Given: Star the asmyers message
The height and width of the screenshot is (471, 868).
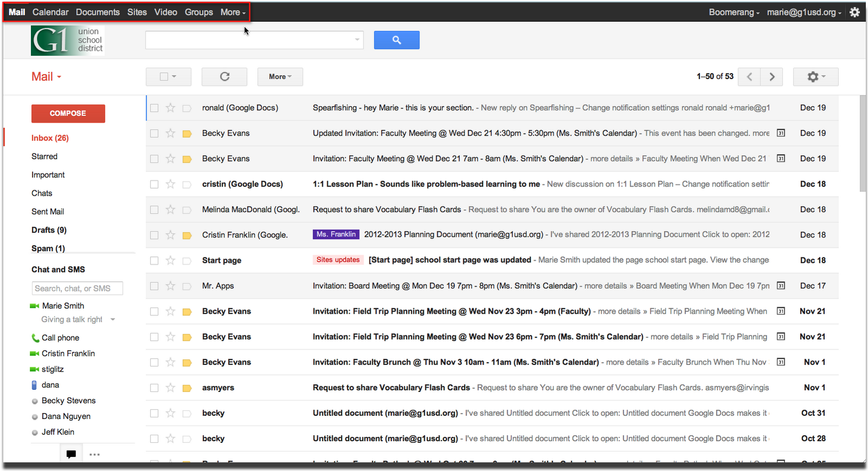Looking at the screenshot, I should point(170,388).
